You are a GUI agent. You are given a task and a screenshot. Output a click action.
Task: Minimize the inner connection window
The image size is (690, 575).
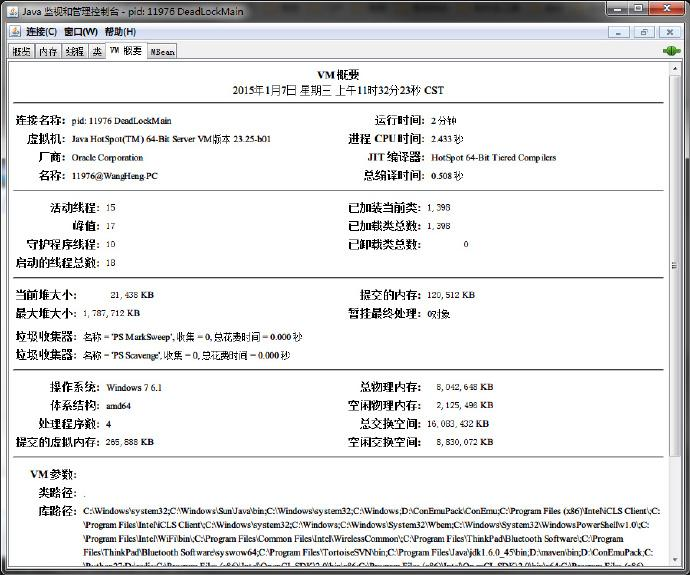click(618, 32)
